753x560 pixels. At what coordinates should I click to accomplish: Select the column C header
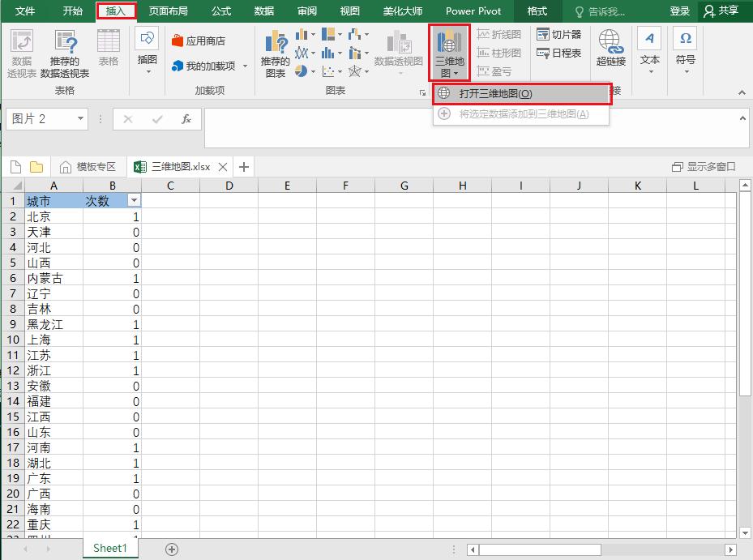(170, 186)
